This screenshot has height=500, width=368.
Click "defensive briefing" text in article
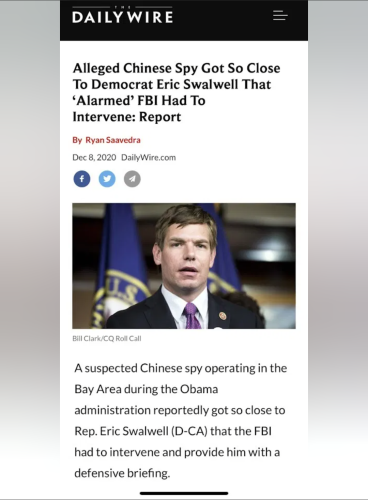(122, 473)
